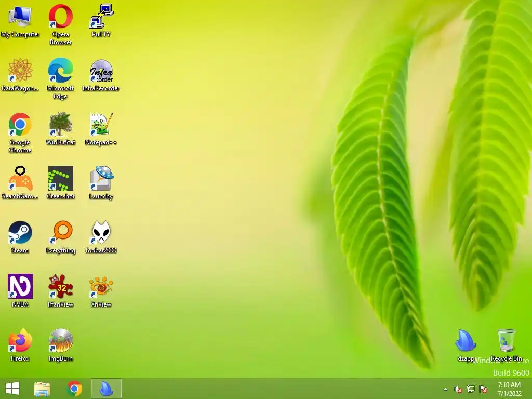
Task: Switch to the dzapp taskbar button
Action: tap(106, 389)
